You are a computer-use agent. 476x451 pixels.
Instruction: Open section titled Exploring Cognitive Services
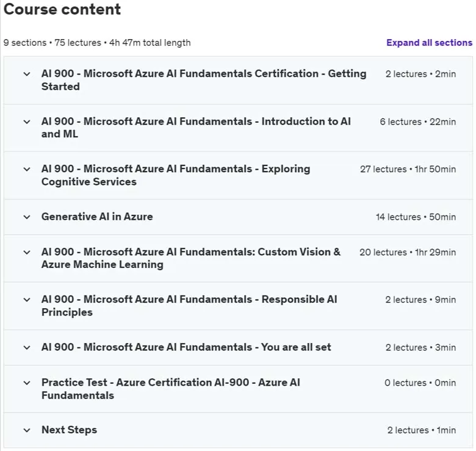pos(176,175)
